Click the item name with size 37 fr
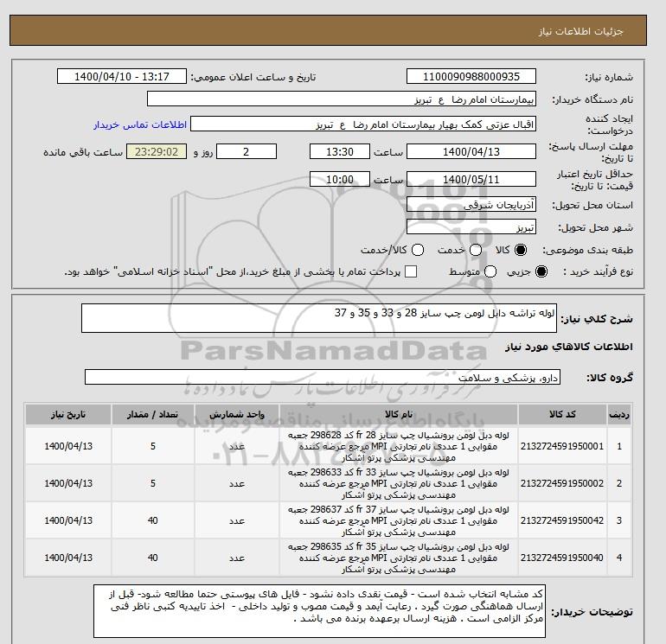This screenshot has height=644, width=666. click(399, 520)
